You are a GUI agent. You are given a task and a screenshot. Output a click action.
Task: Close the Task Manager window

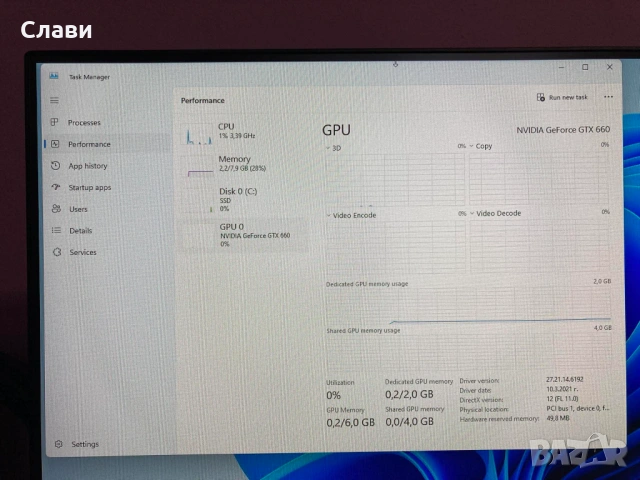[609, 67]
